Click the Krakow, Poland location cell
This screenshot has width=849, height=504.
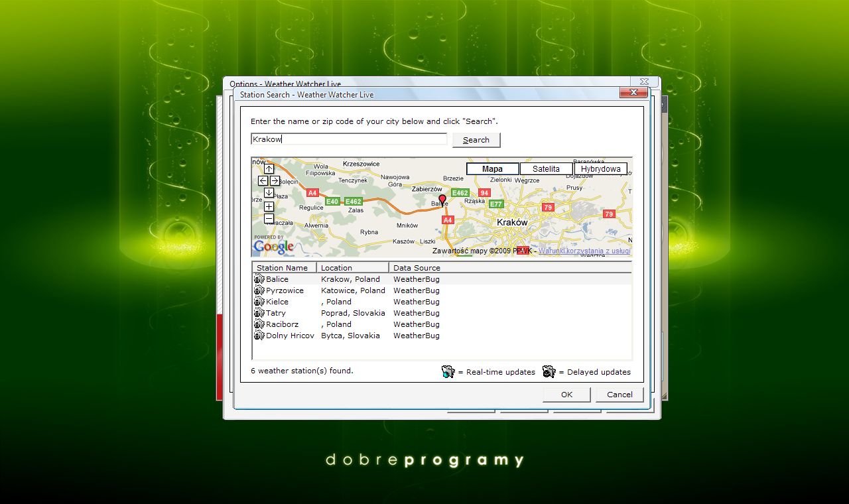pos(351,279)
